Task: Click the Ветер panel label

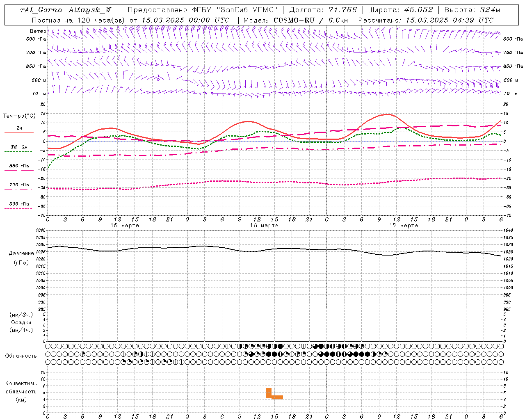Action: tap(38, 31)
